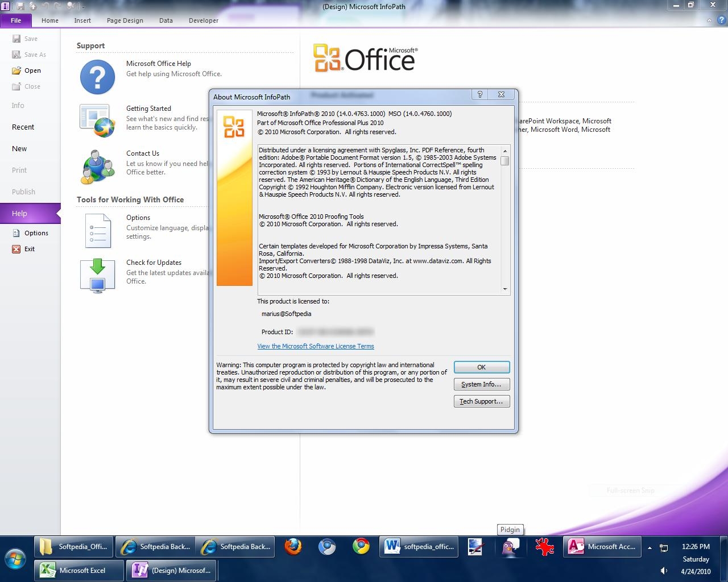Open the Page Design ribbon tab

125,20
